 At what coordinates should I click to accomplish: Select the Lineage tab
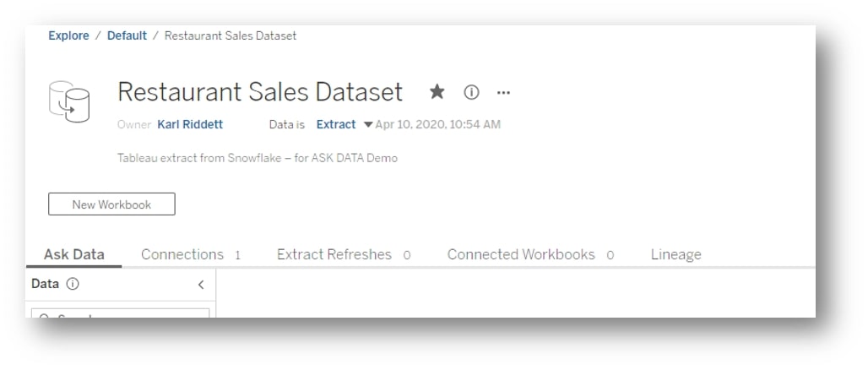pos(675,254)
